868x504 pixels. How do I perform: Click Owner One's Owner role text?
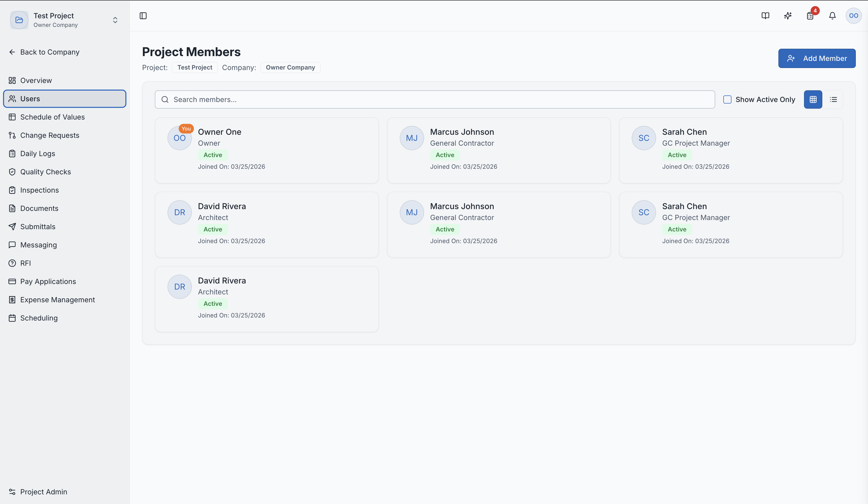209,143
